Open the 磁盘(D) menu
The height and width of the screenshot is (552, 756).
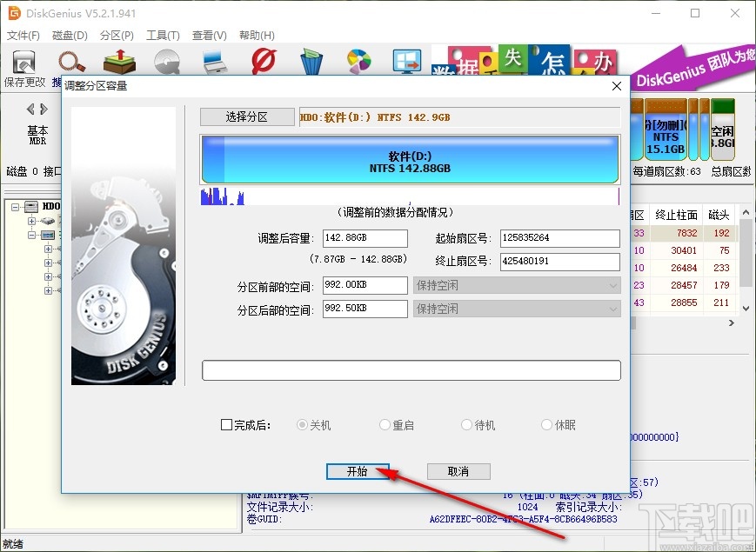point(70,36)
